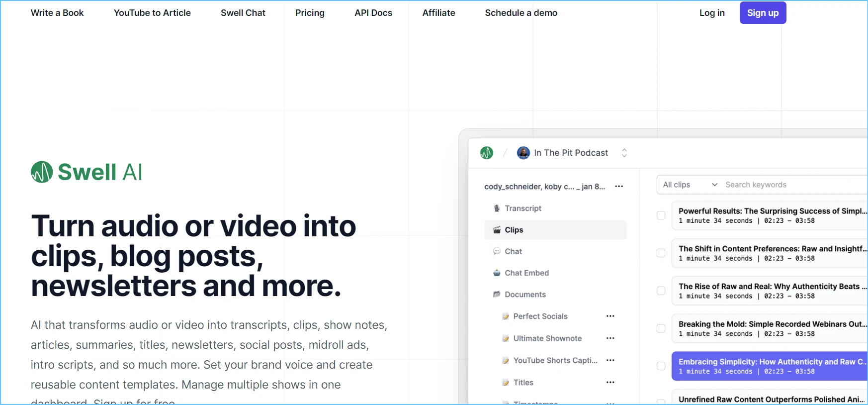This screenshot has height=405, width=868.
Task: Click the Chat Embed robot icon
Action: point(497,273)
